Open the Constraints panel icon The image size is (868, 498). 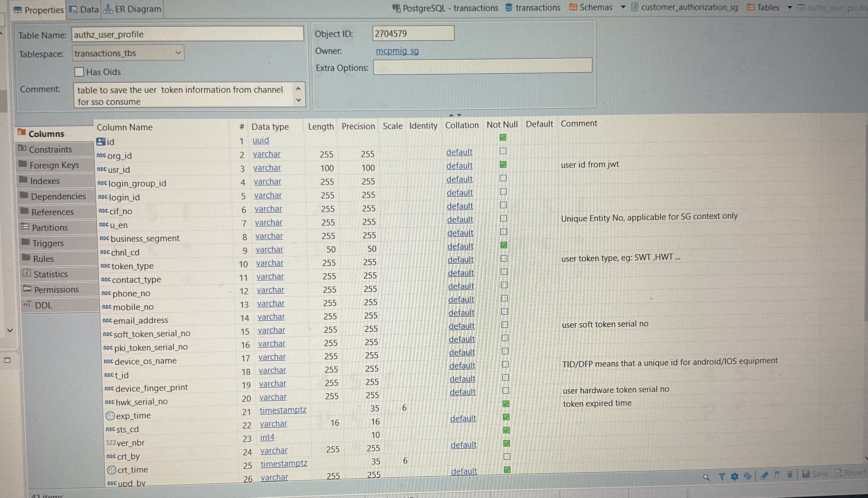click(x=22, y=149)
